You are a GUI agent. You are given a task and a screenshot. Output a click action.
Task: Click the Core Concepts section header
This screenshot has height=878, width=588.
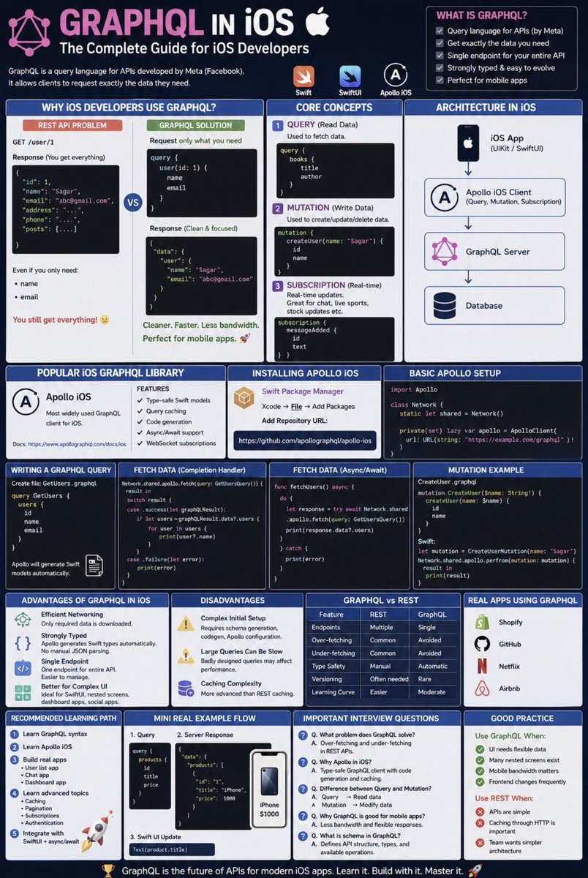point(336,108)
